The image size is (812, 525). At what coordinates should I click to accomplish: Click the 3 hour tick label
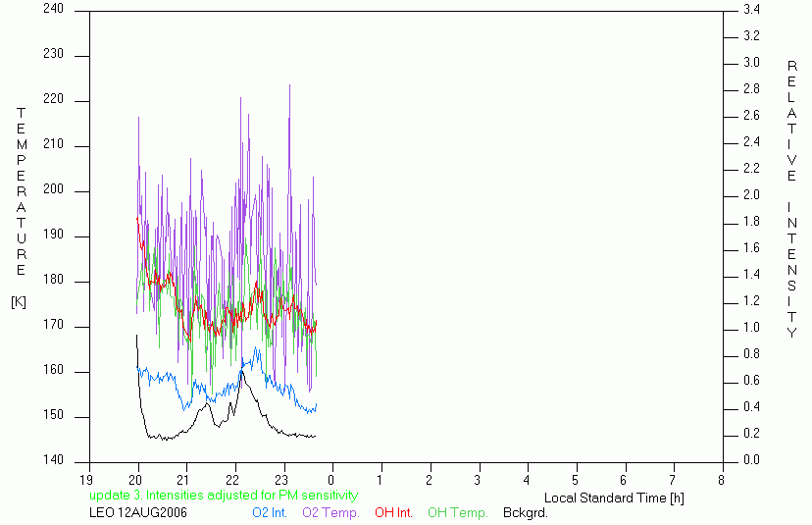pyautogui.click(x=478, y=480)
